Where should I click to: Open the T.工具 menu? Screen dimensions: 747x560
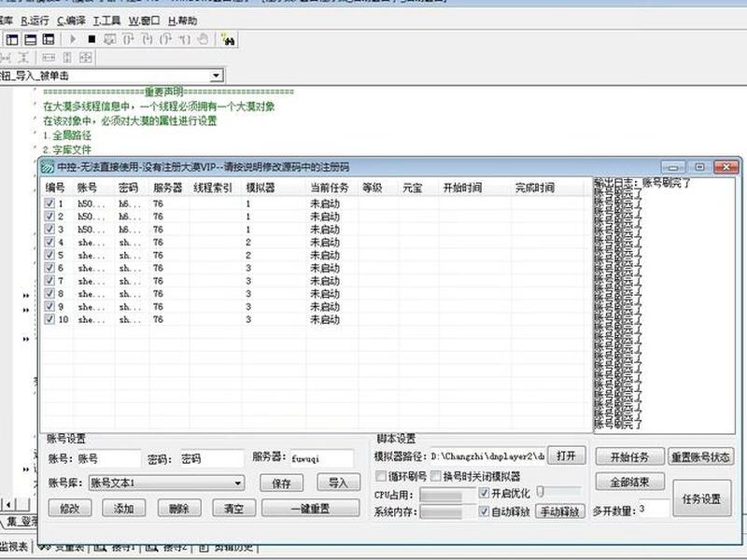pyautogui.click(x=106, y=21)
